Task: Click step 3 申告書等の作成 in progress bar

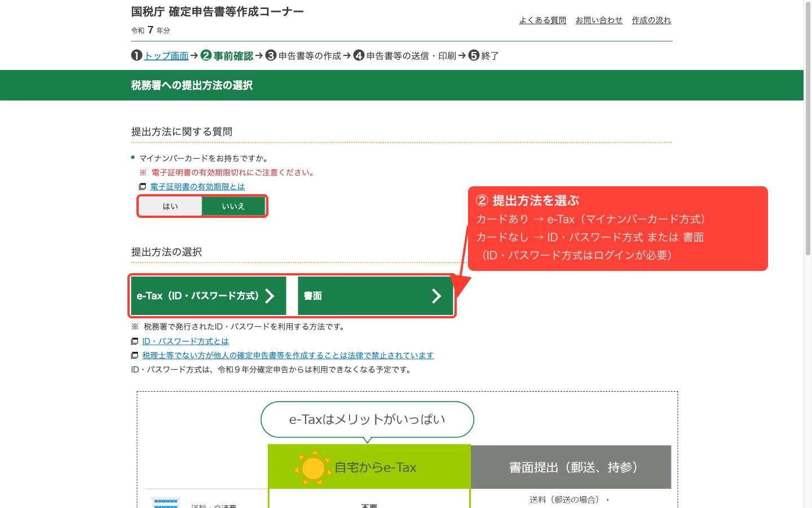Action: pyautogui.click(x=303, y=56)
